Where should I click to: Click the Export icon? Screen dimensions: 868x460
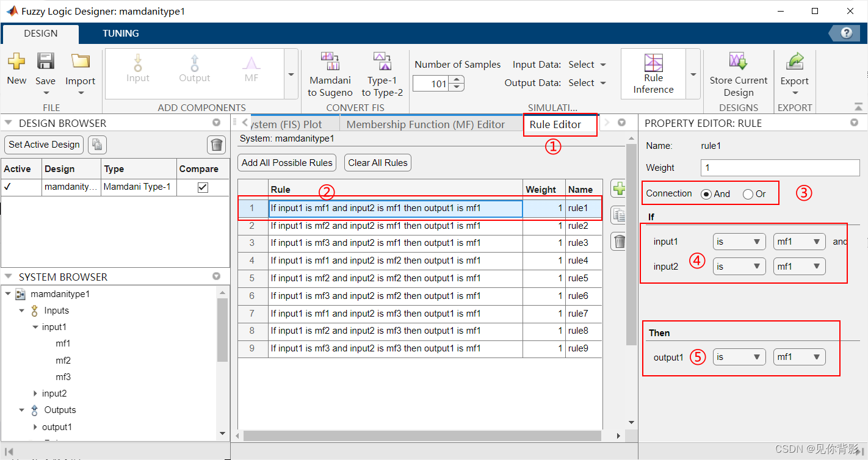tap(795, 61)
